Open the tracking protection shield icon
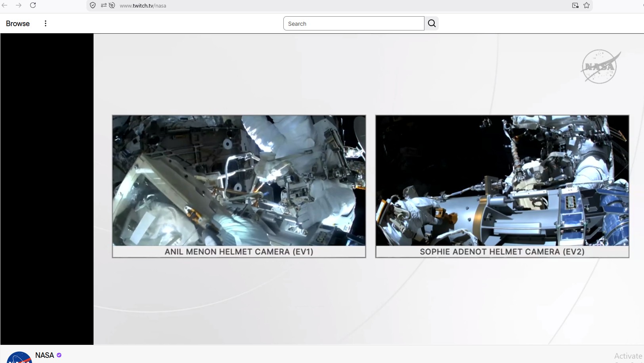The image size is (644, 363). tap(93, 6)
